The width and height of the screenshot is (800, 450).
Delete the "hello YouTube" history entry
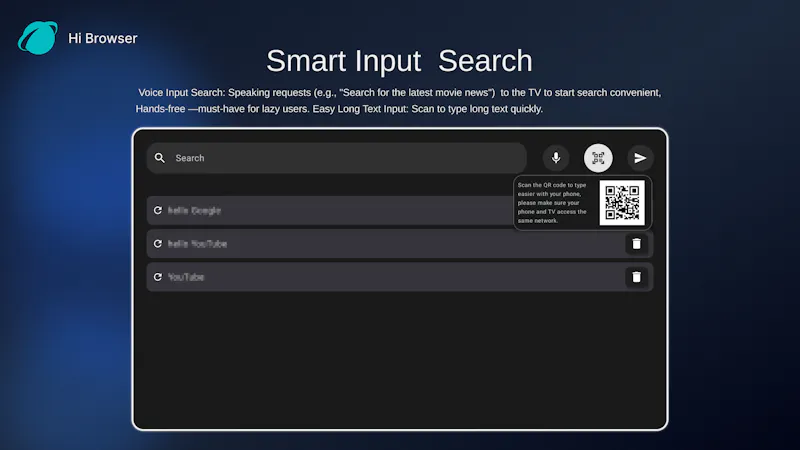636,244
